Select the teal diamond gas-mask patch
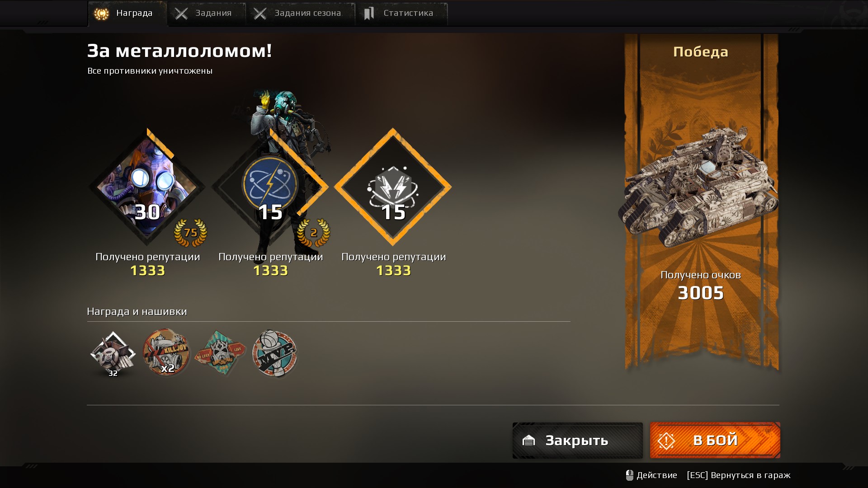The width and height of the screenshot is (868, 488). [x=220, y=353]
